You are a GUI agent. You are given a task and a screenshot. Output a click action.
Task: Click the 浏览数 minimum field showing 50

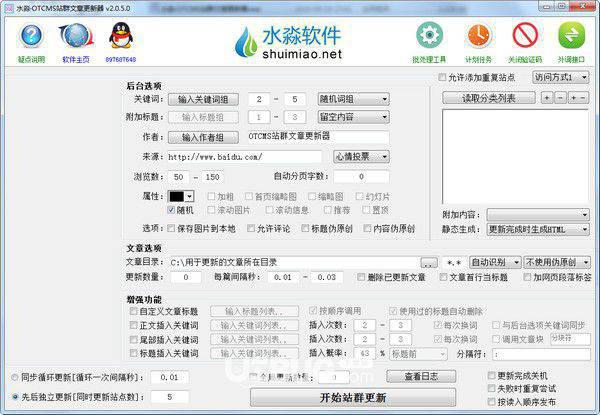point(179,177)
